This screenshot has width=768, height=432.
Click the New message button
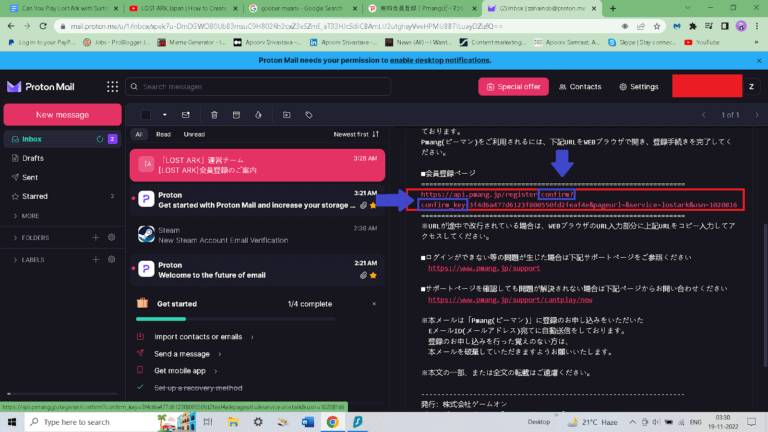point(63,114)
